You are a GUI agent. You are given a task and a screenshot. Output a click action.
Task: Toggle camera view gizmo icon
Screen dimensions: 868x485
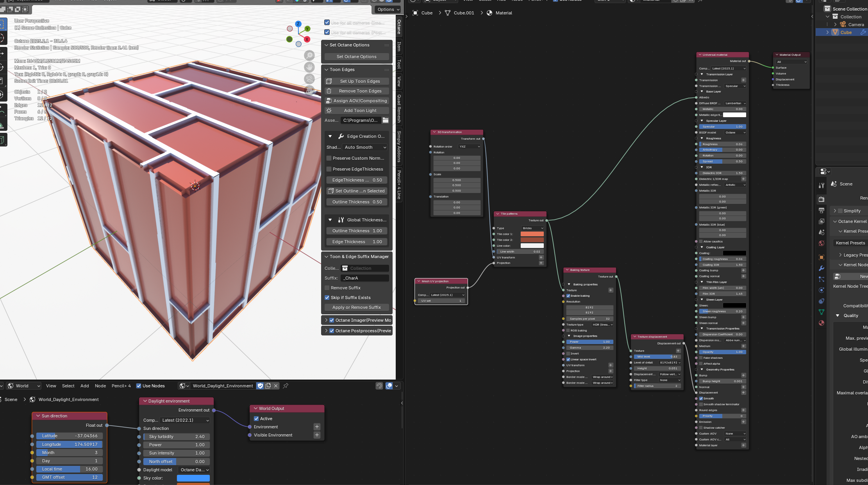coord(309,79)
